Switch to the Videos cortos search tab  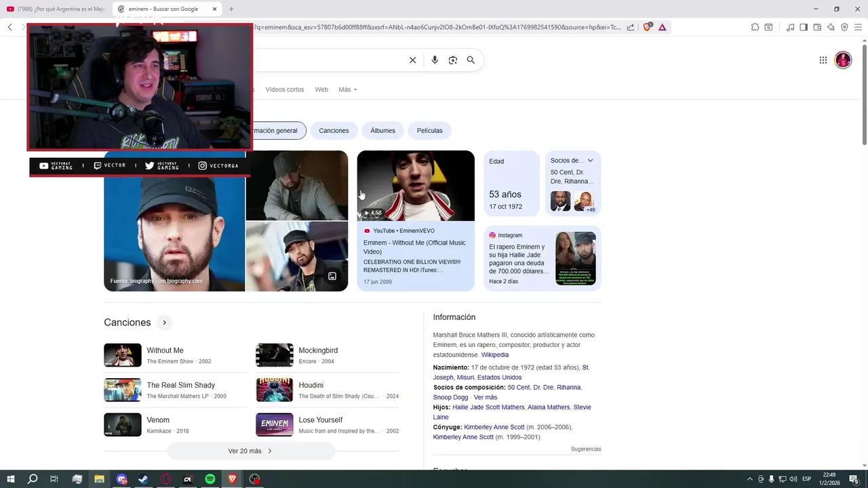(285, 89)
